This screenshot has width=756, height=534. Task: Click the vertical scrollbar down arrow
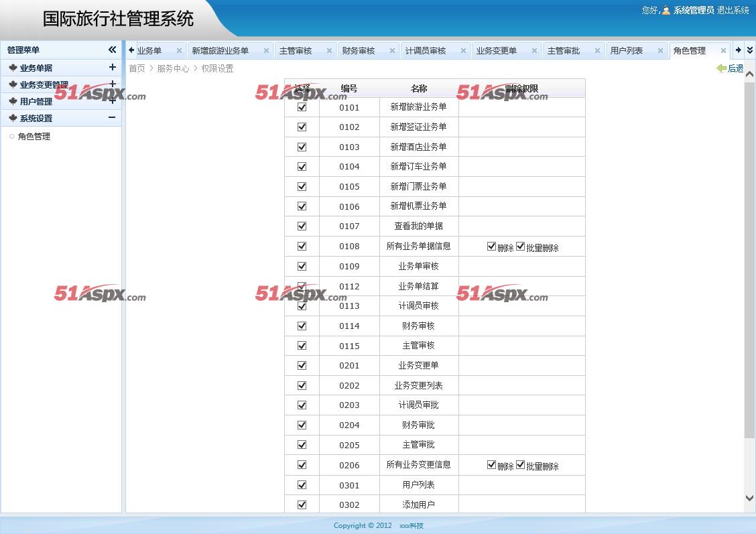click(x=749, y=498)
